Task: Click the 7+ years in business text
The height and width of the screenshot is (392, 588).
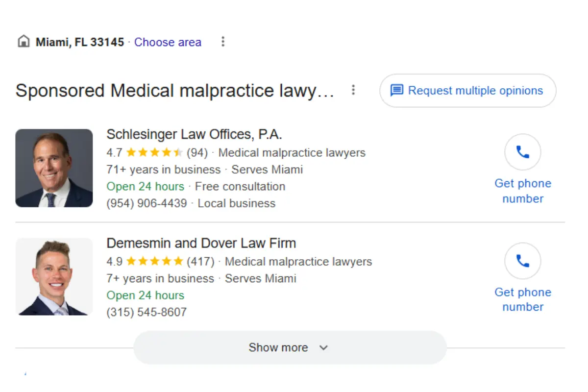Action: [x=160, y=278]
